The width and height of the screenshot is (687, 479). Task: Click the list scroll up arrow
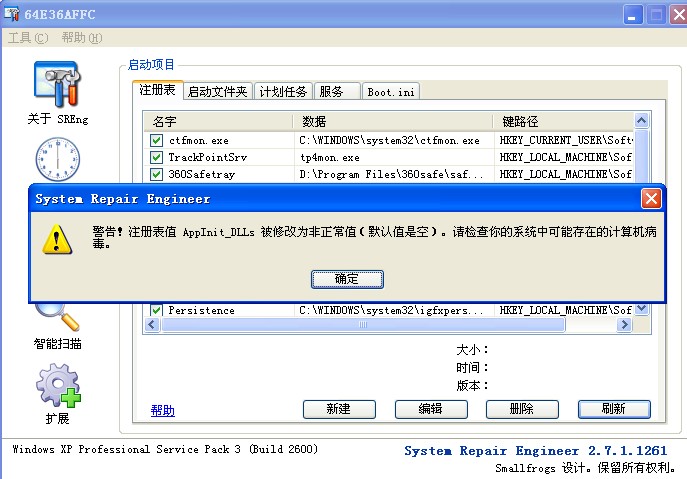tap(641, 121)
